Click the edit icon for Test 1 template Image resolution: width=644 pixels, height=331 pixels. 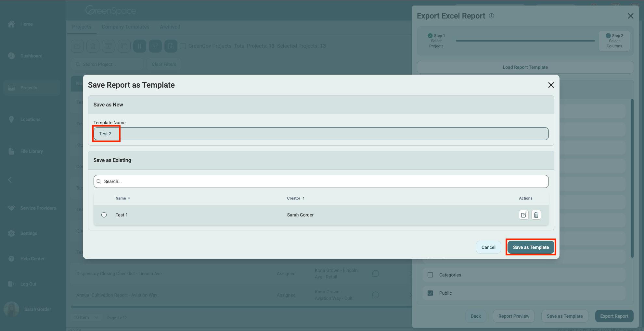pyautogui.click(x=523, y=215)
